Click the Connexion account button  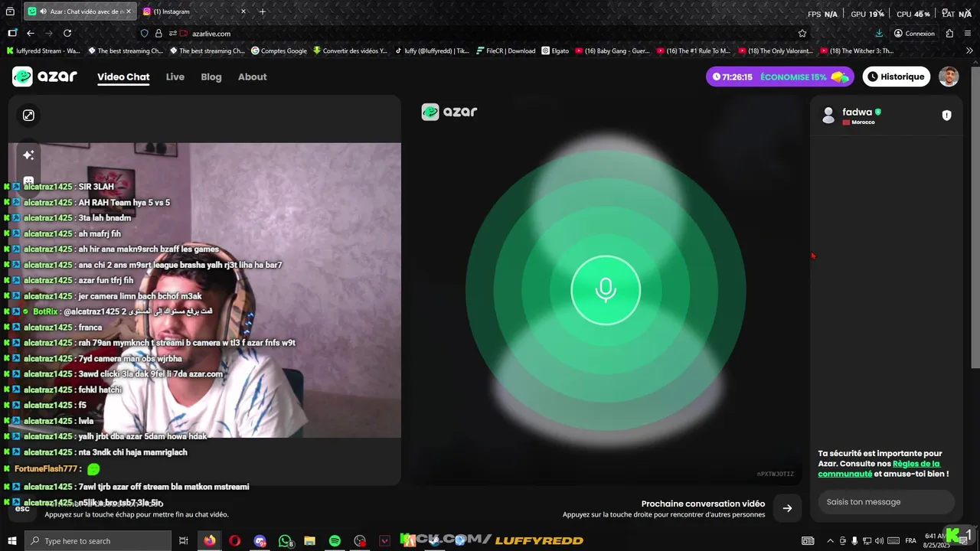[914, 33]
